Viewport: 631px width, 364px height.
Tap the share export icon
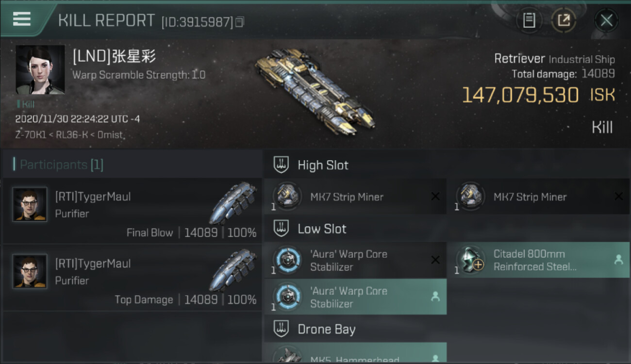564,20
